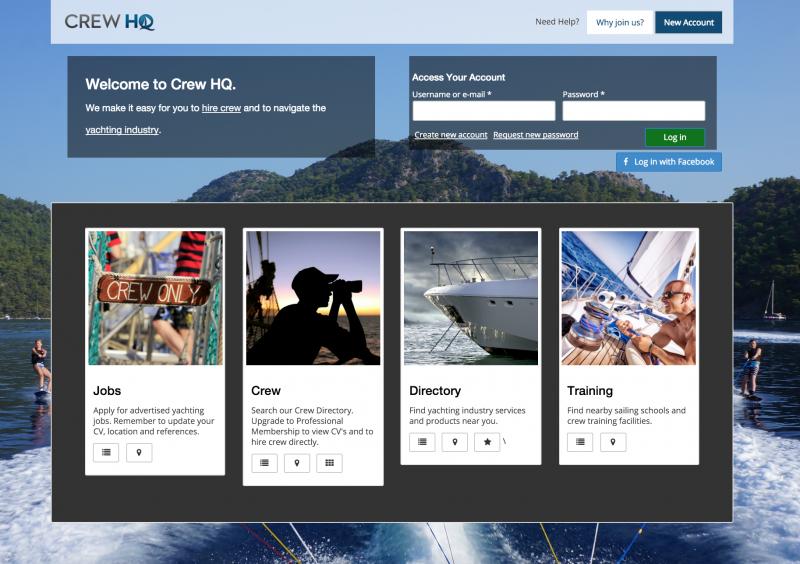Open list view in Training card

(580, 442)
